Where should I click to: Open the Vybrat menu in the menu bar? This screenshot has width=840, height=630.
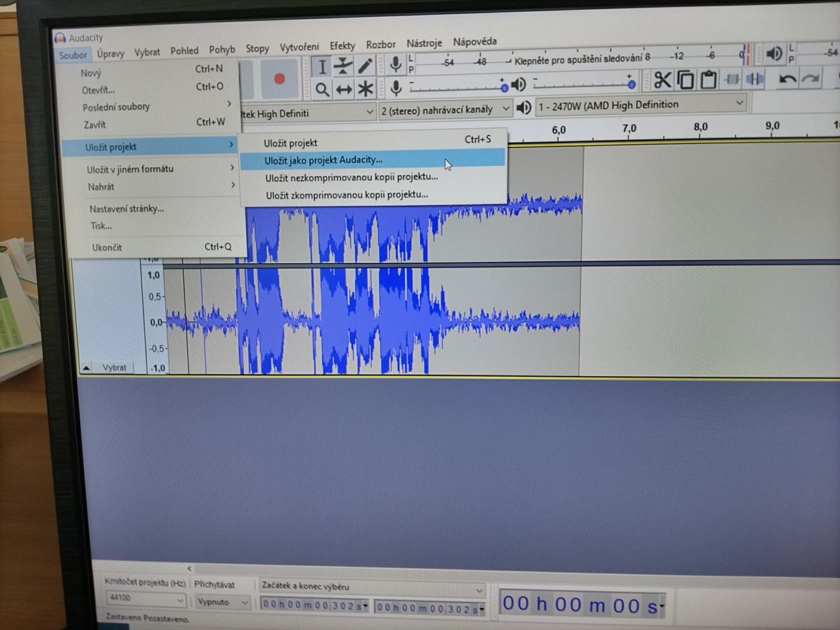pyautogui.click(x=147, y=52)
